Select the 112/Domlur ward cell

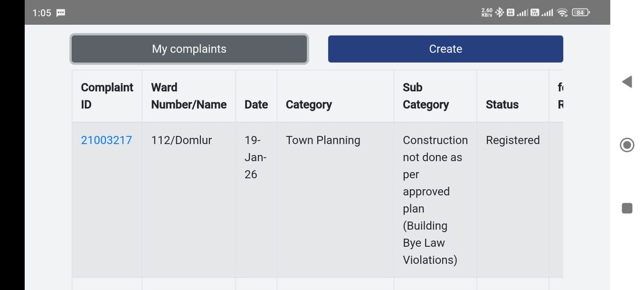[189, 200]
